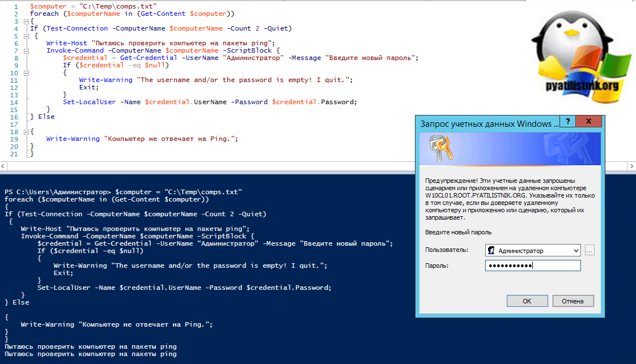This screenshot has height=364, width=636.
Task: Click the ellipsis browse button next to username
Action: click(589, 251)
